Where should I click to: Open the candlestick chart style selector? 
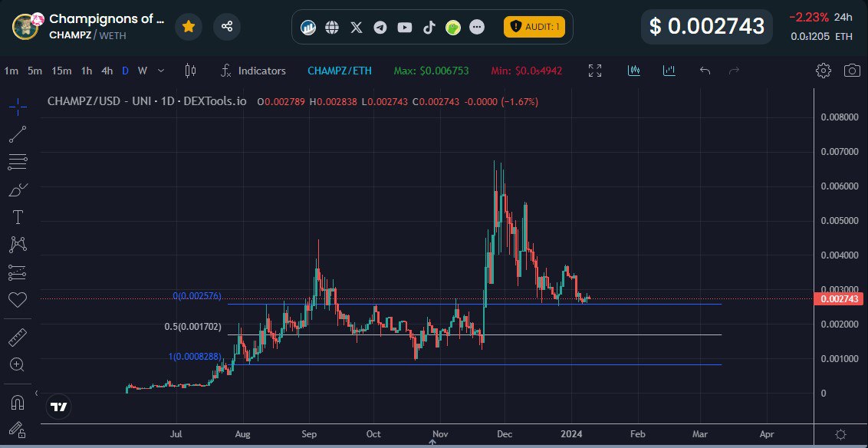(190, 71)
